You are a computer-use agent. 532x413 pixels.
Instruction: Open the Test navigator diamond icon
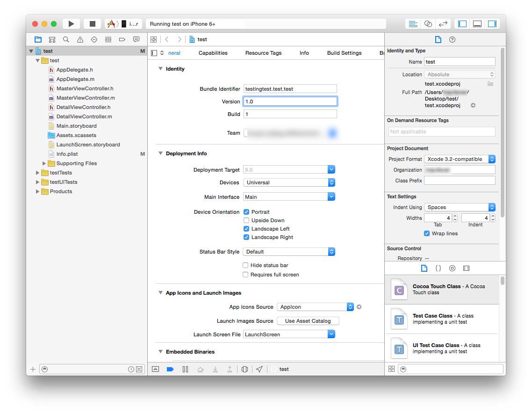(x=94, y=39)
